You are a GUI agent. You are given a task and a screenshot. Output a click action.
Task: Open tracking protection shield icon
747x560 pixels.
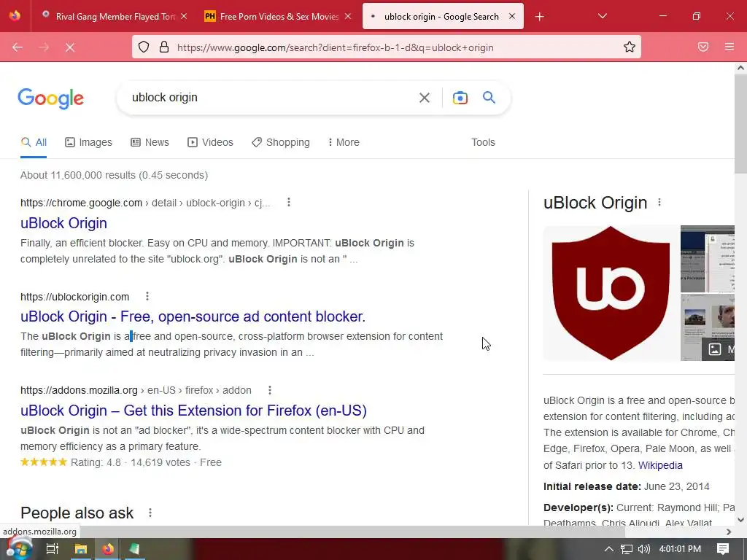click(x=144, y=47)
